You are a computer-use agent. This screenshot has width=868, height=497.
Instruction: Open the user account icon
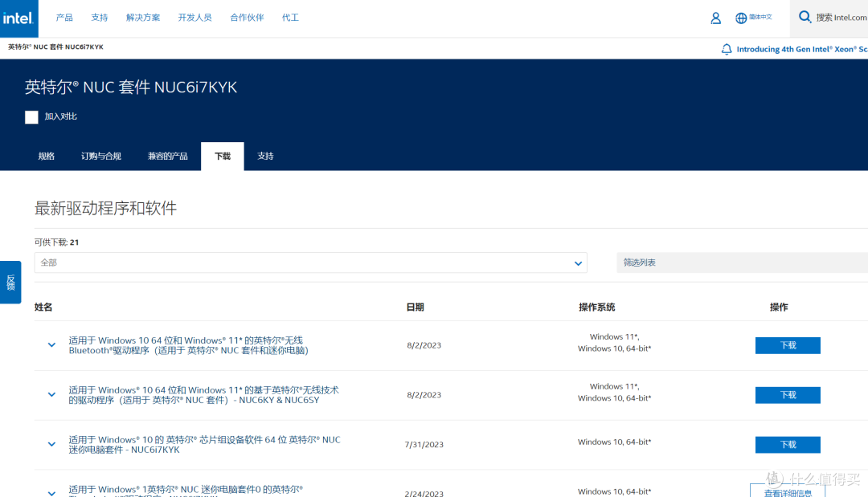[x=716, y=18]
